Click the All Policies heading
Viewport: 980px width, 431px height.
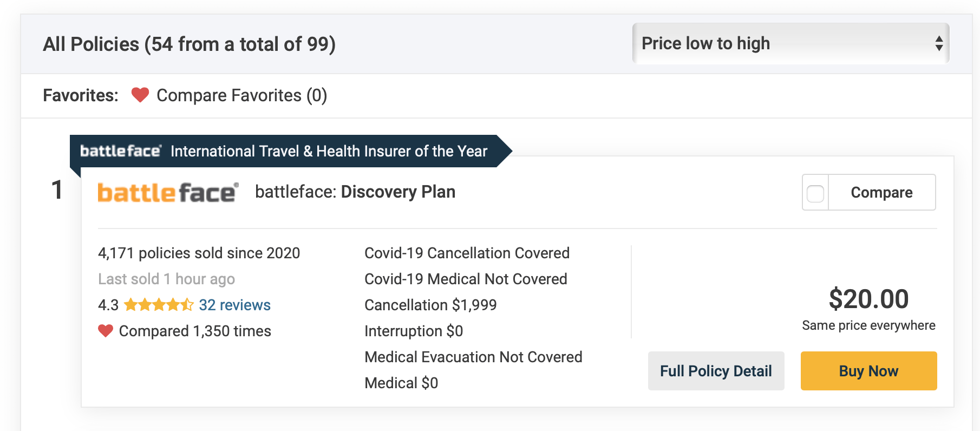[189, 44]
